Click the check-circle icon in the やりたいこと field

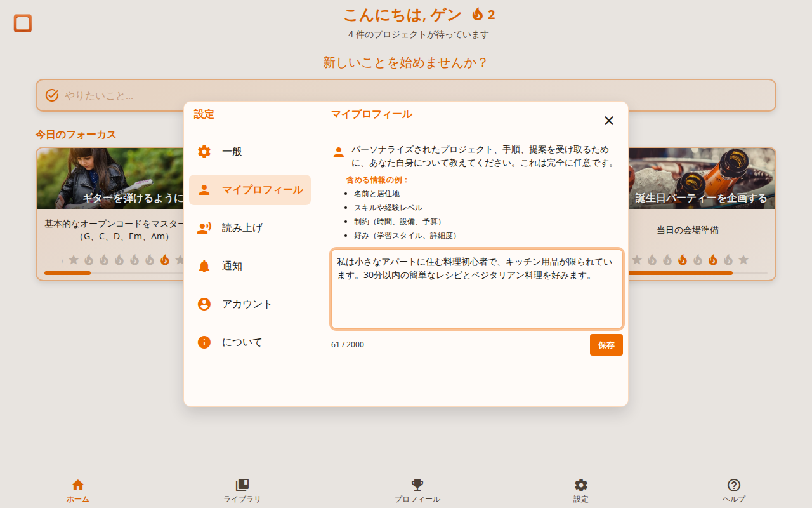(x=52, y=95)
